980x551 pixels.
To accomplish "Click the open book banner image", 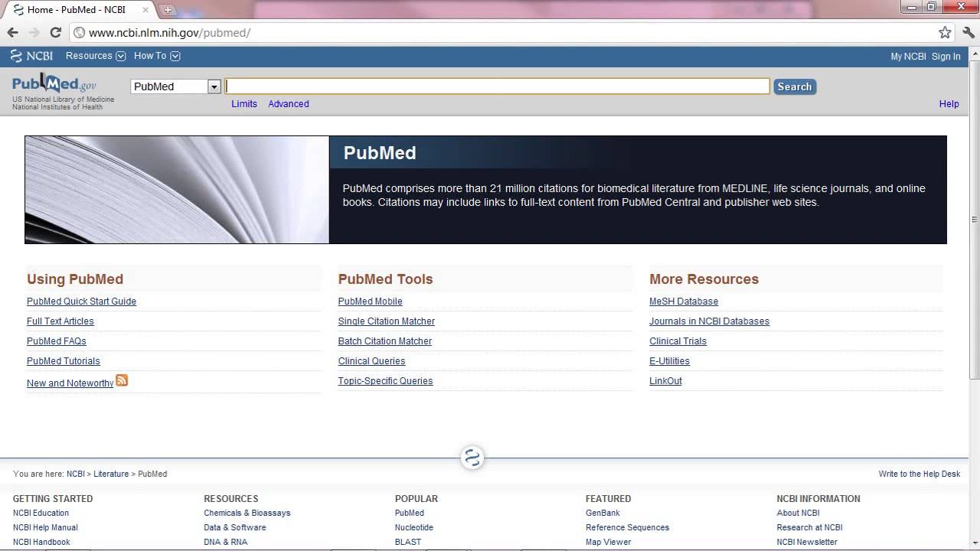I will (177, 190).
